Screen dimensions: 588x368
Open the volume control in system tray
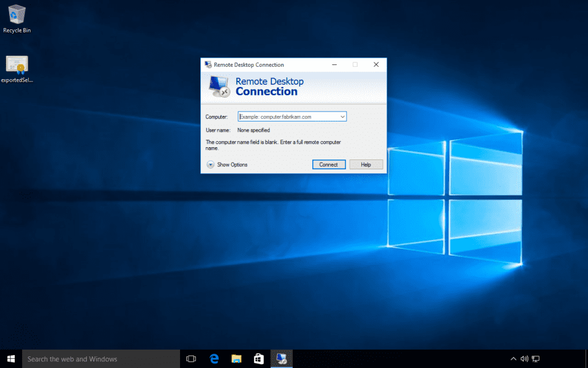click(524, 358)
